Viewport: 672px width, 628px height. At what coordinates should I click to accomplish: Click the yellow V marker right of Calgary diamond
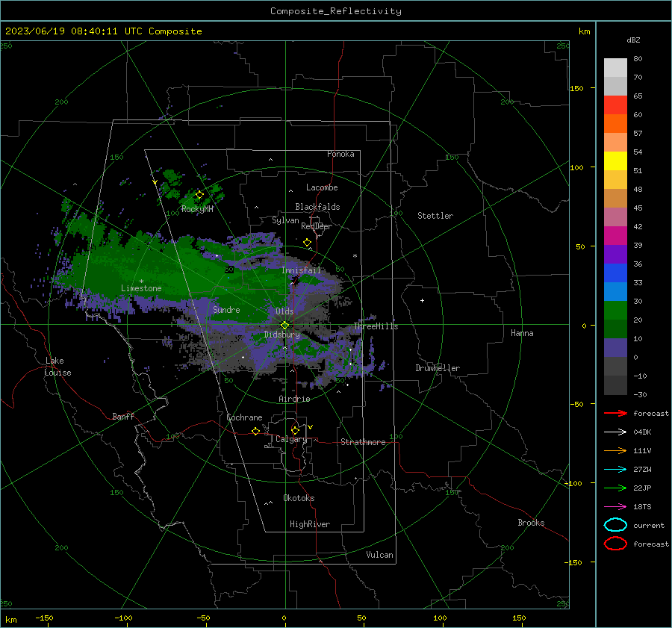pyautogui.click(x=311, y=427)
